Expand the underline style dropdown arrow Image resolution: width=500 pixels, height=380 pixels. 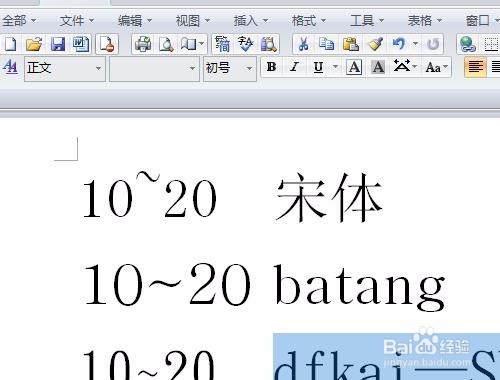tap(335, 67)
